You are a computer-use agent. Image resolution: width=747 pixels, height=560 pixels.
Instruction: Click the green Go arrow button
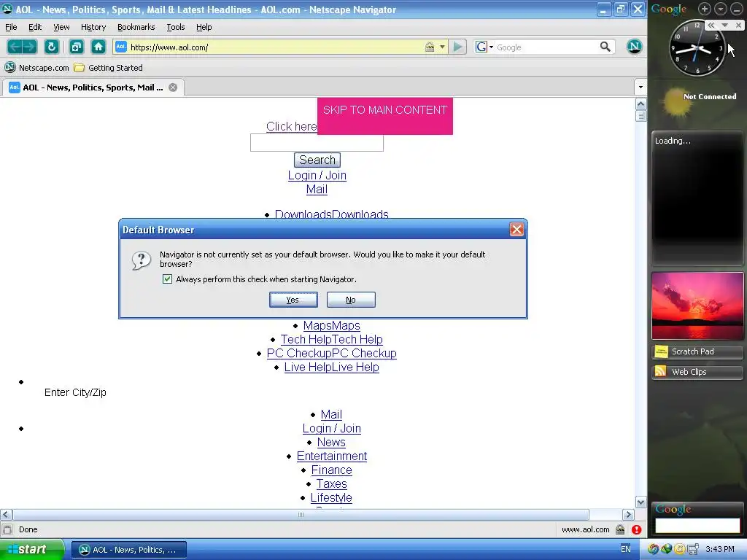[x=458, y=47]
